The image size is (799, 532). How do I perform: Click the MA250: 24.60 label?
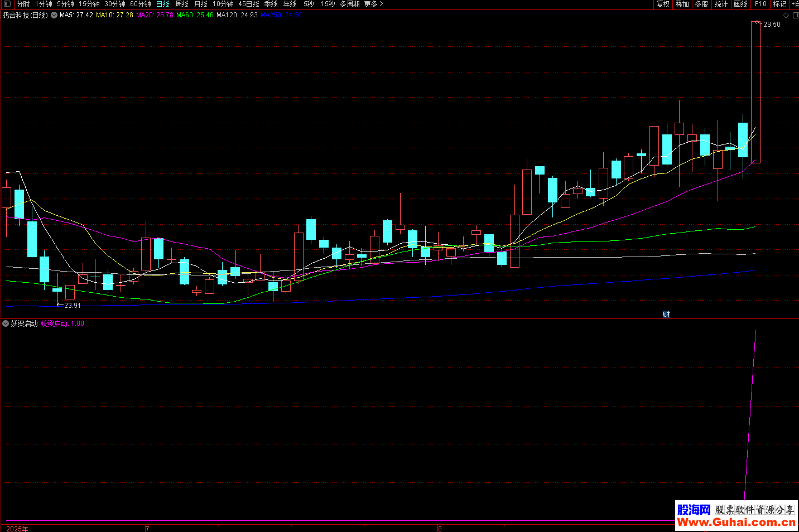[281, 15]
